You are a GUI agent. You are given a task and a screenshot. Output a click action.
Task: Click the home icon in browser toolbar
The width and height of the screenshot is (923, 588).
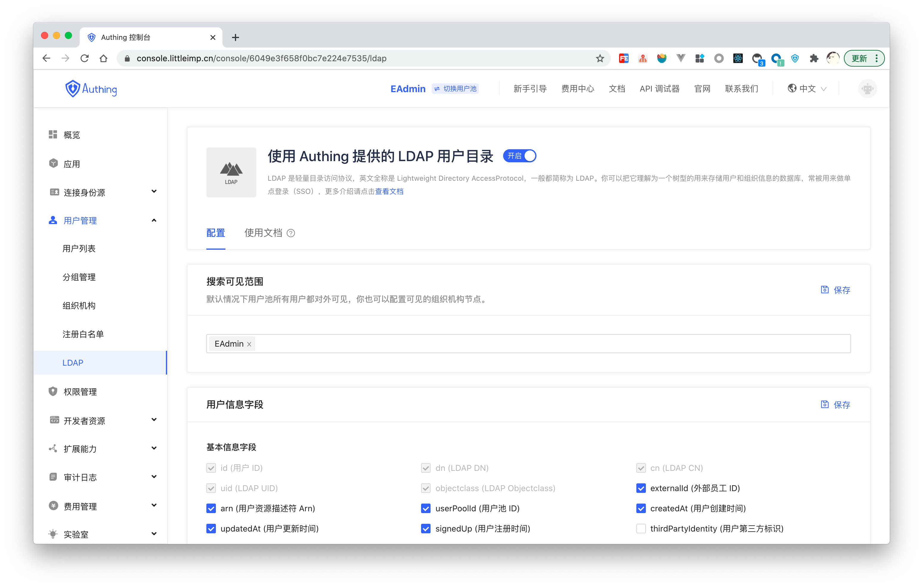103,58
